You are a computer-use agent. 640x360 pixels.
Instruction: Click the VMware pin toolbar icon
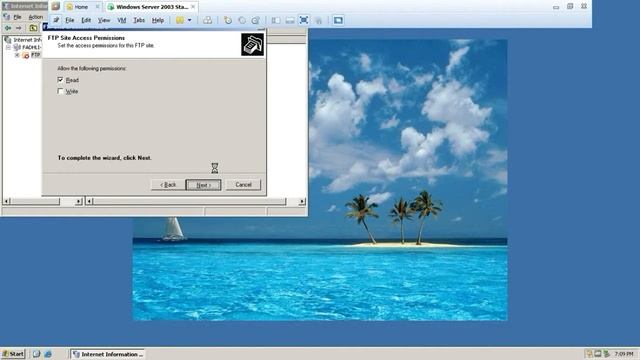coord(56,20)
